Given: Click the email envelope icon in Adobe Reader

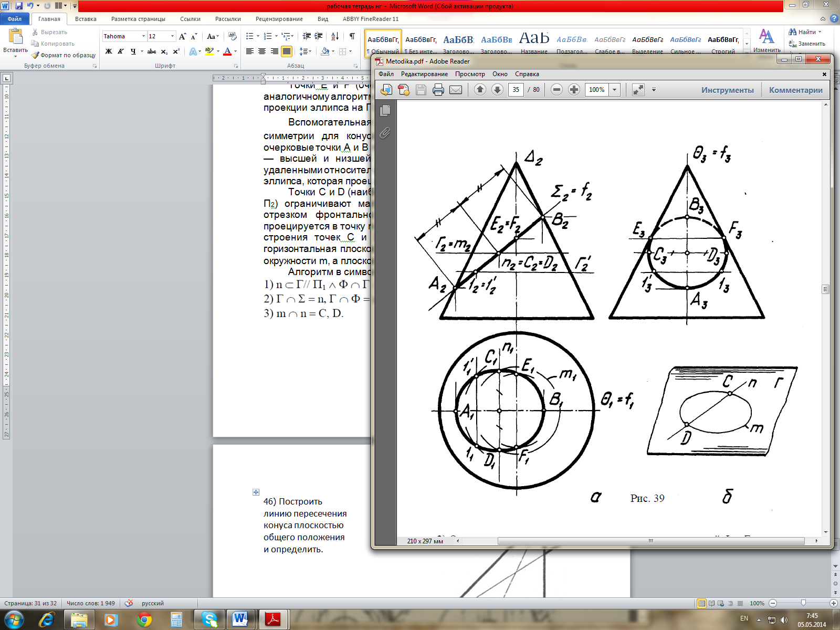Looking at the screenshot, I should pyautogui.click(x=456, y=90).
